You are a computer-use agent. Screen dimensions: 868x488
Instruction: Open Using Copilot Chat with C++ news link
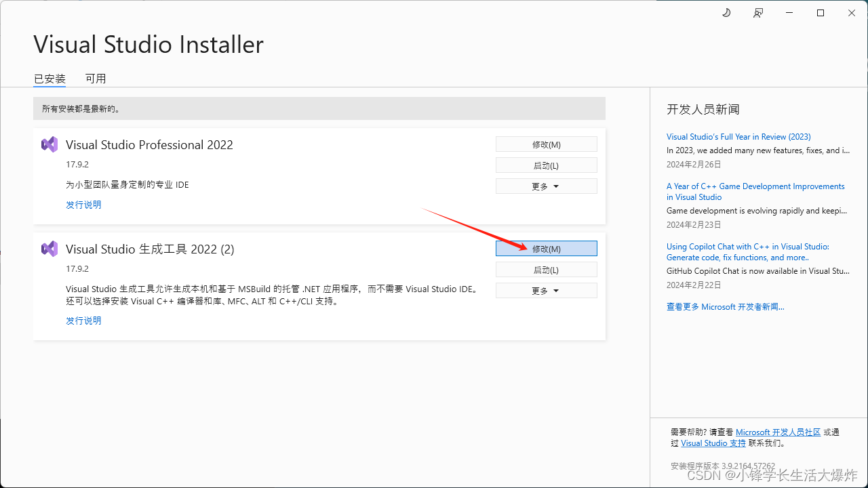[748, 252]
